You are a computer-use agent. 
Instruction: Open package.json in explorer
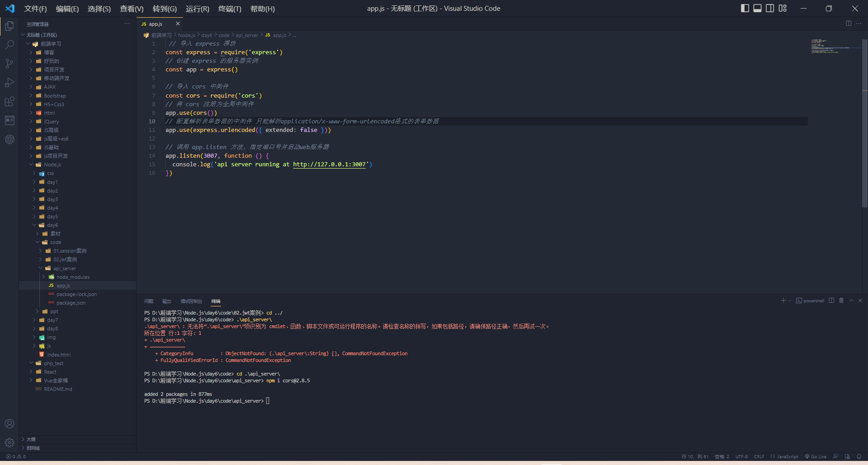(77, 303)
